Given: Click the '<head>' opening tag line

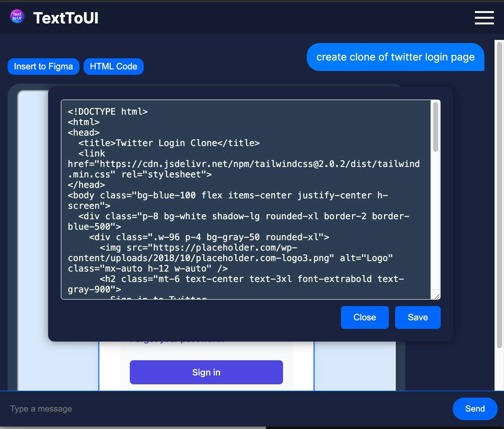Looking at the screenshot, I should click(x=84, y=132).
